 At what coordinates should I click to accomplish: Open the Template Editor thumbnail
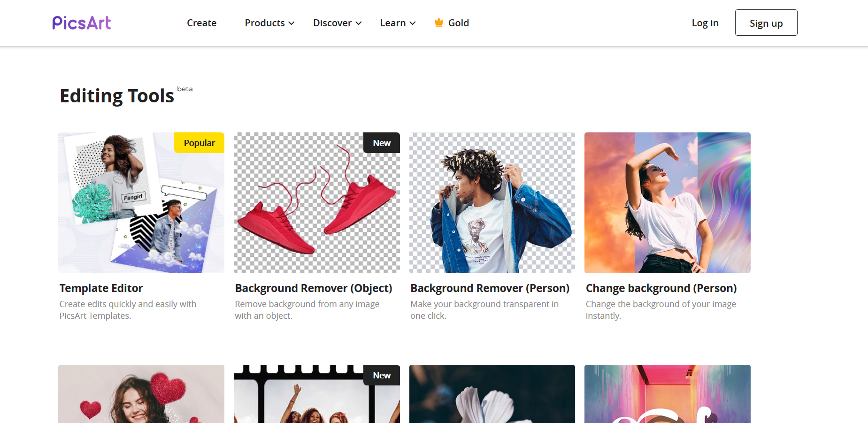(141, 203)
